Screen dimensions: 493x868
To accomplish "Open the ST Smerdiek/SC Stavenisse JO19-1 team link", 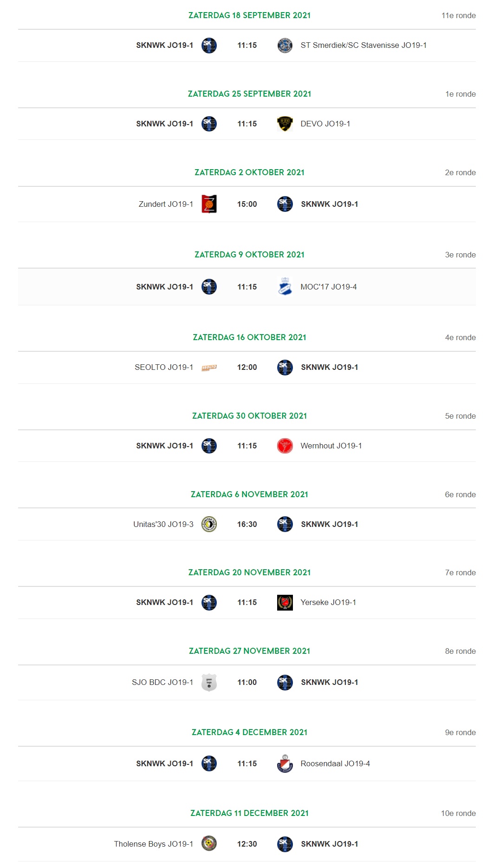I will [363, 45].
